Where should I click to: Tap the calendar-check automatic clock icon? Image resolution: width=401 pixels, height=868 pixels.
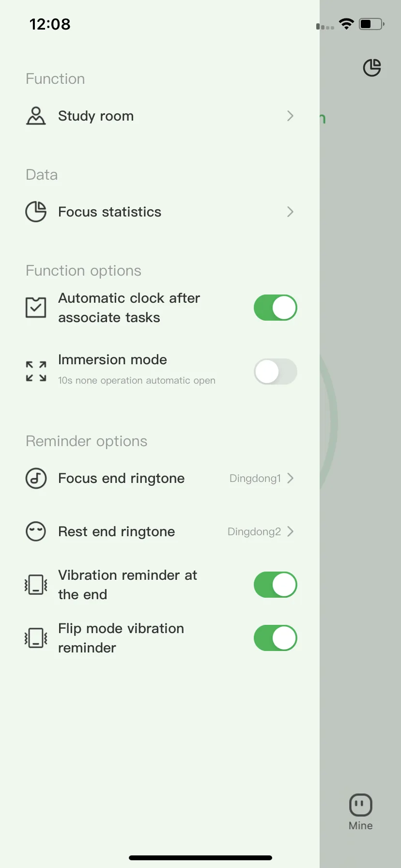point(36,308)
